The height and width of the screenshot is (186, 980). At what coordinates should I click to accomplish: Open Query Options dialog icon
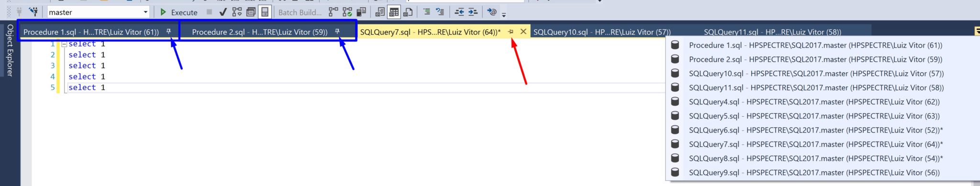251,12
